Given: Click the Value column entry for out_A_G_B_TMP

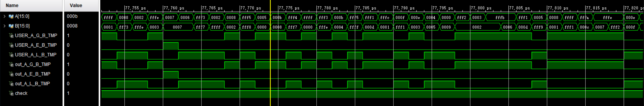Looking at the screenshot, I should 68,64.
